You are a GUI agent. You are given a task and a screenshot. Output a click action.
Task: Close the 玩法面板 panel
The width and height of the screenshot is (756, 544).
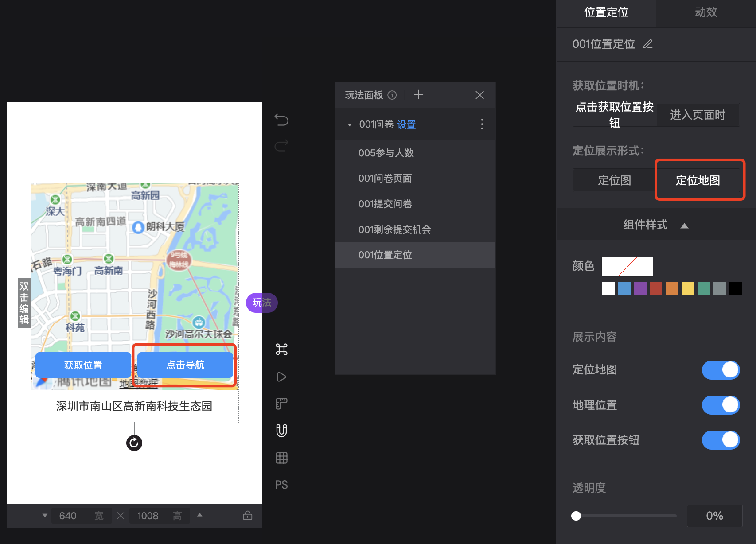(x=479, y=95)
